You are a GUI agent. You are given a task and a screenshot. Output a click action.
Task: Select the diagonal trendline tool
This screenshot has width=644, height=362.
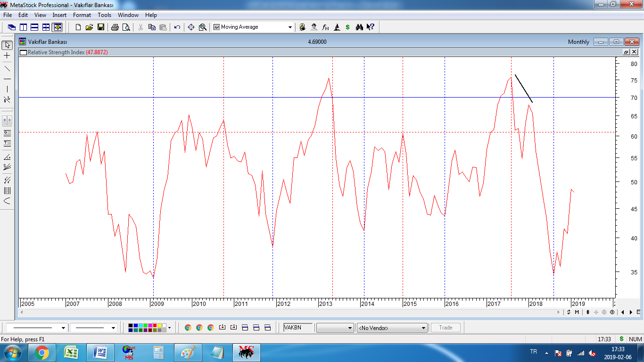pyautogui.click(x=7, y=68)
